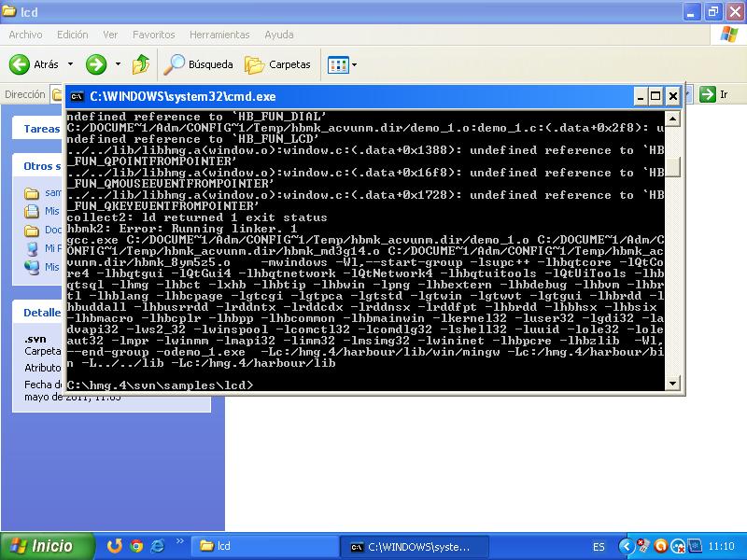Screen dimensions: 747x560
Task: Launch Internet Explorer from Quick Launch
Action: (x=157, y=546)
